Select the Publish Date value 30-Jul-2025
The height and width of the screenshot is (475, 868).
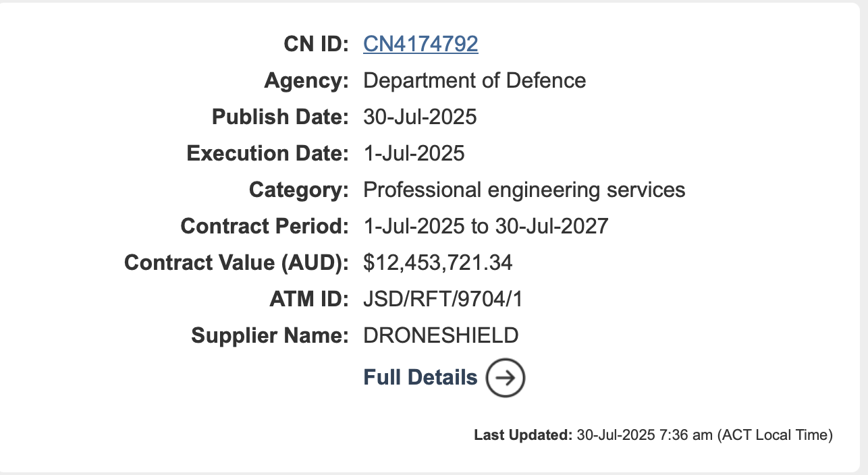coord(420,117)
